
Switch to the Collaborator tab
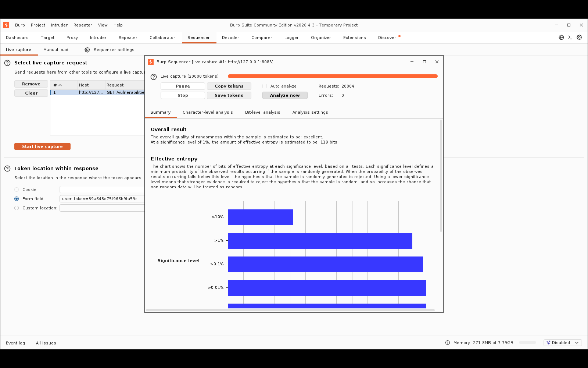point(162,38)
